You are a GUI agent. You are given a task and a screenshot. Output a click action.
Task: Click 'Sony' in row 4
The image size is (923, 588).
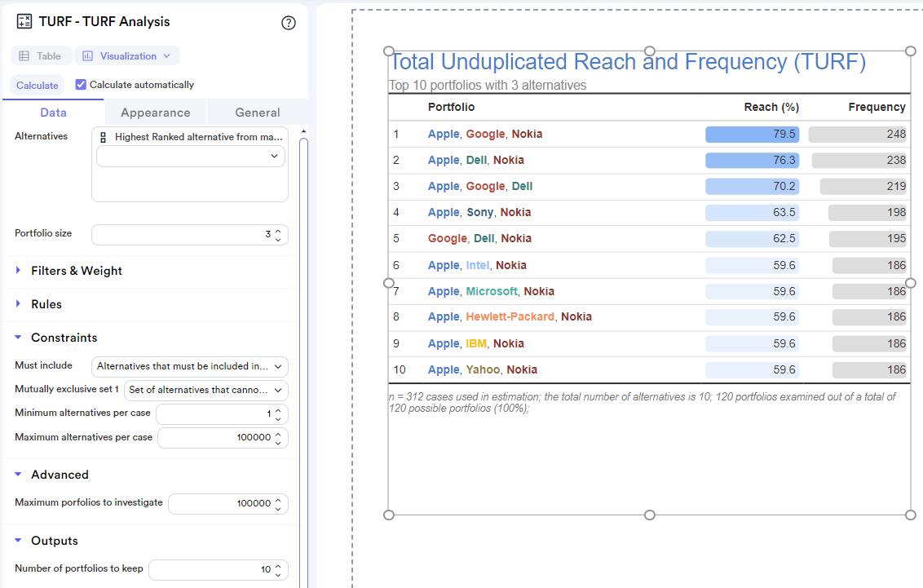coord(479,213)
